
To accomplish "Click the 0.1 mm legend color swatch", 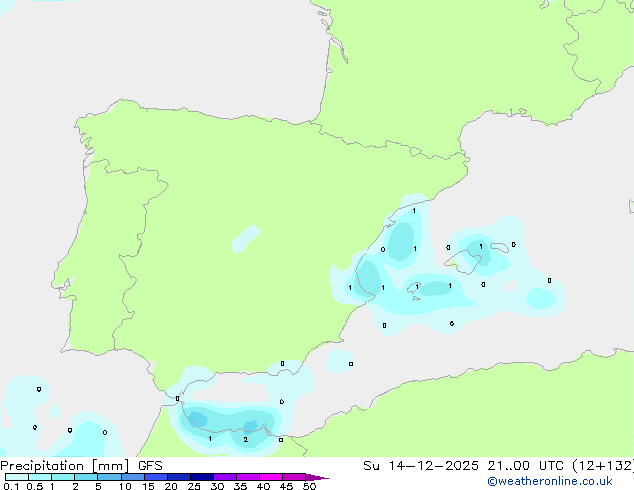I will 17,477.
